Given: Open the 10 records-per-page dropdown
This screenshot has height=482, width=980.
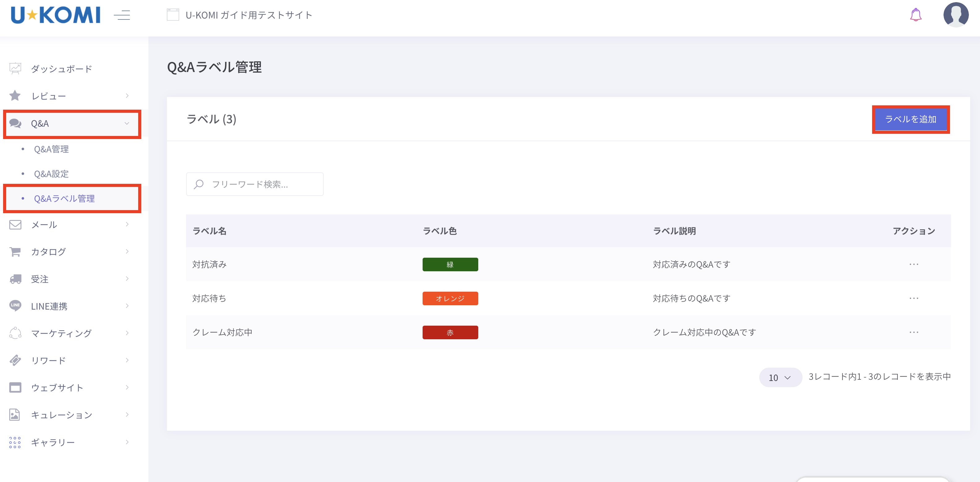Looking at the screenshot, I should pos(780,378).
